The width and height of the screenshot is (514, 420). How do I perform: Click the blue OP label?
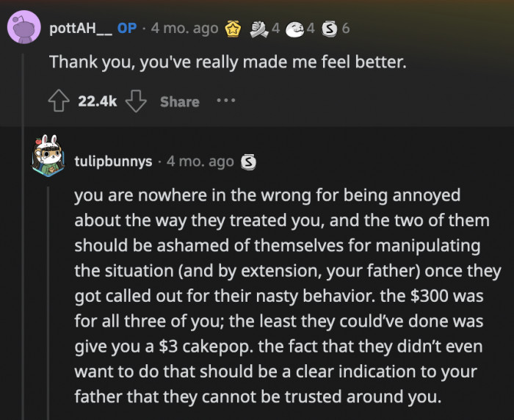click(127, 29)
